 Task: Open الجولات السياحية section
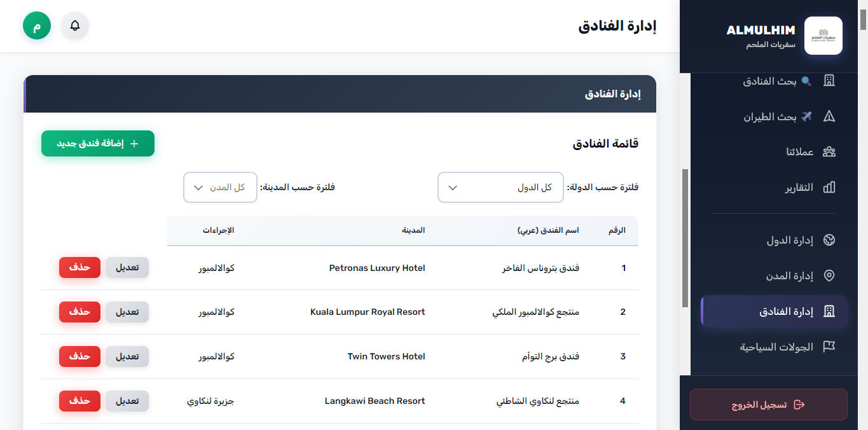tap(774, 347)
